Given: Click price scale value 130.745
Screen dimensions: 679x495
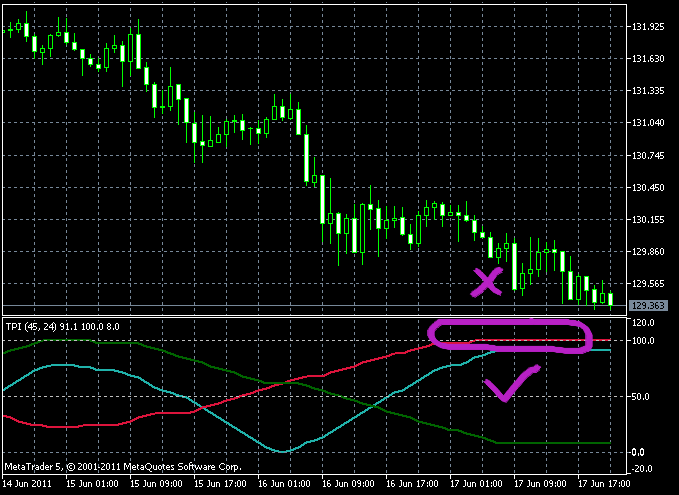Looking at the screenshot, I should coord(648,155).
